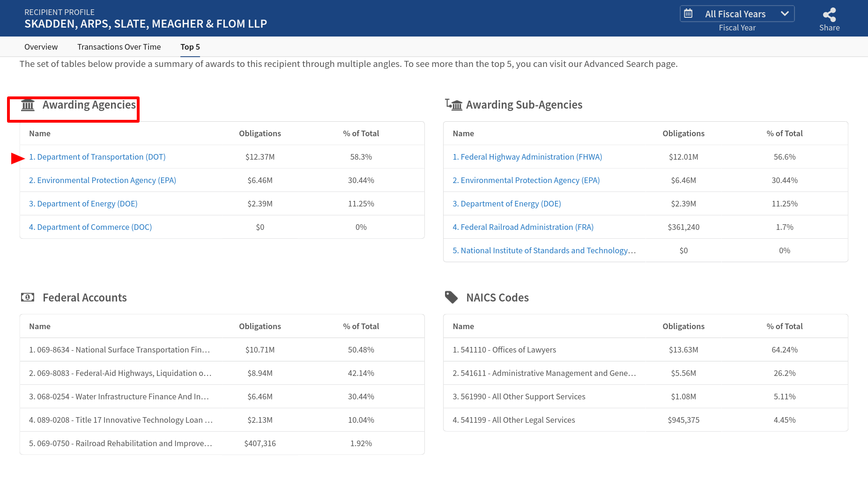This screenshot has height=478, width=868.
Task: Open Department of Energy link in Awarding Agencies
Action: tap(83, 204)
